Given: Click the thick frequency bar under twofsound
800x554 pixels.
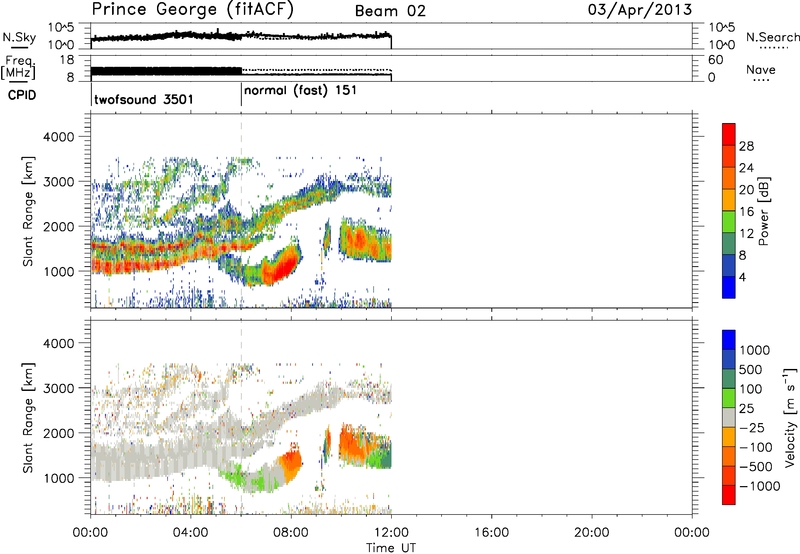Looking at the screenshot, I should tap(166, 72).
